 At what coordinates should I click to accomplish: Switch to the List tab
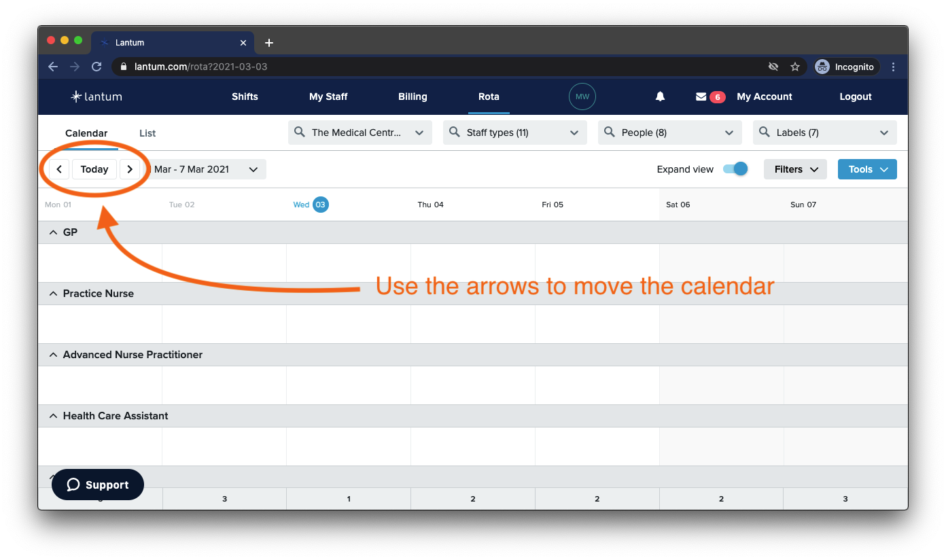click(147, 133)
